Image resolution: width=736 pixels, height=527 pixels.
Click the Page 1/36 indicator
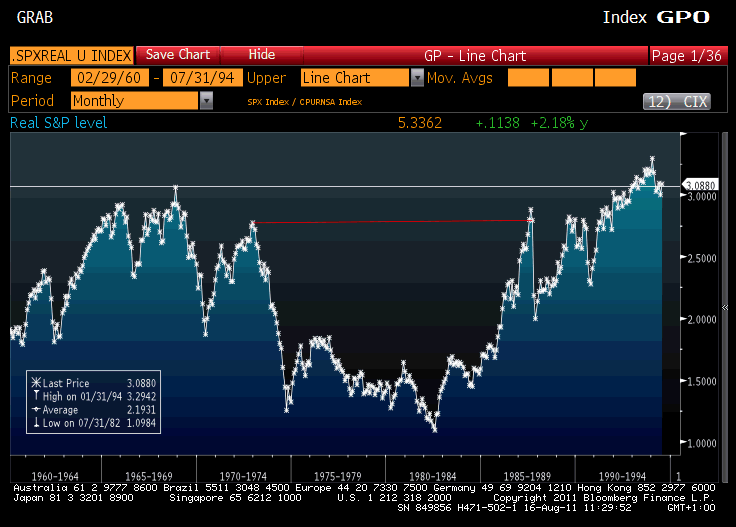(x=687, y=55)
